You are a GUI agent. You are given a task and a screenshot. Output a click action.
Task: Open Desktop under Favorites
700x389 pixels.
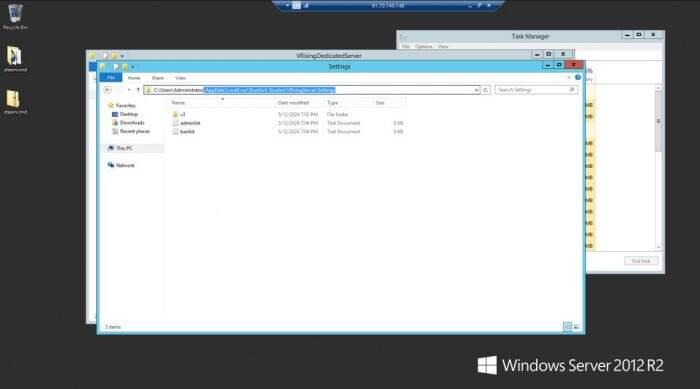pyautogui.click(x=125, y=114)
